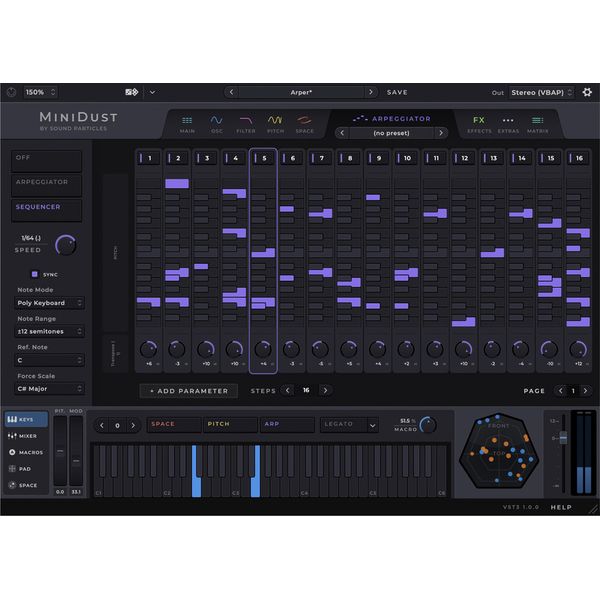The image size is (600, 600).
Task: Click the output volume fader
Action: coord(563,438)
